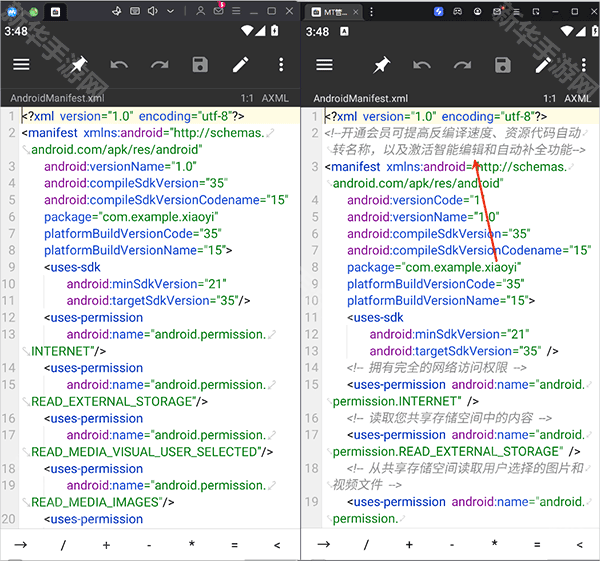Open the hamburger menu in the left editor
The image size is (600, 561).
pos(21,65)
